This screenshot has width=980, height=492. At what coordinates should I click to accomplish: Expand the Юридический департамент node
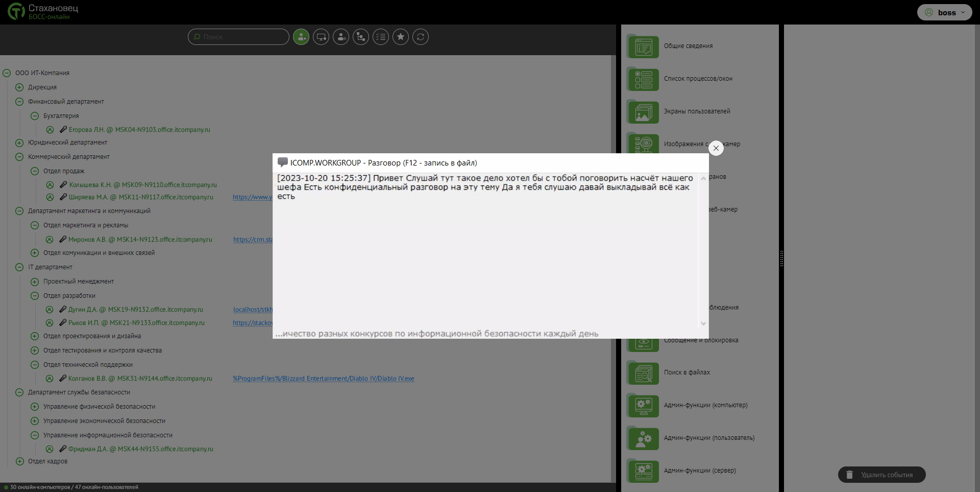point(19,143)
